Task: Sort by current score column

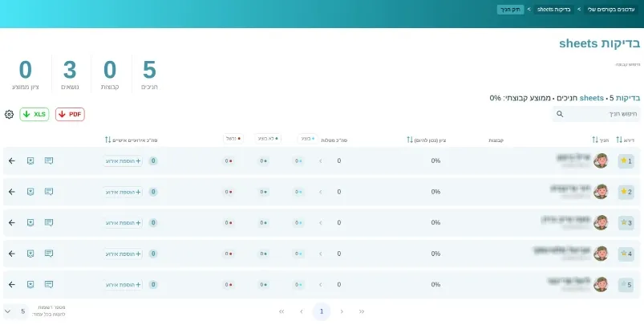Action: [410, 140]
